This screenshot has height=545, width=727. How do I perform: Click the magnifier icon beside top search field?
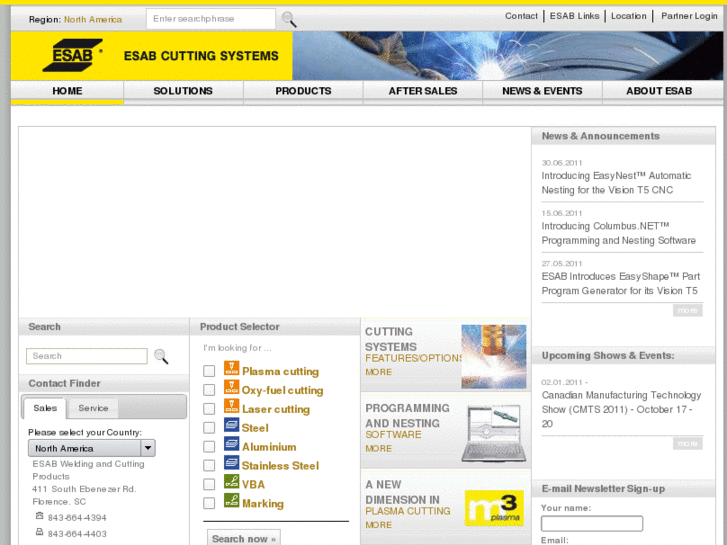(x=289, y=19)
